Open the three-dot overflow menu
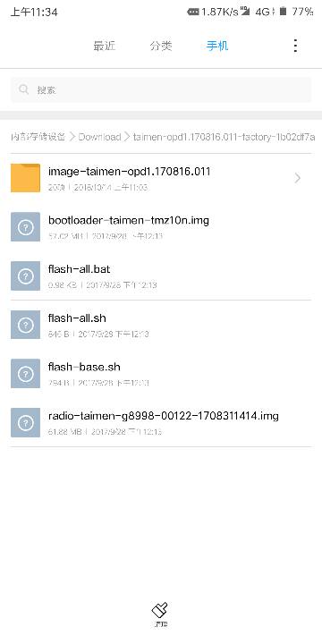Viewport: 322px width, 644px height. (x=295, y=46)
